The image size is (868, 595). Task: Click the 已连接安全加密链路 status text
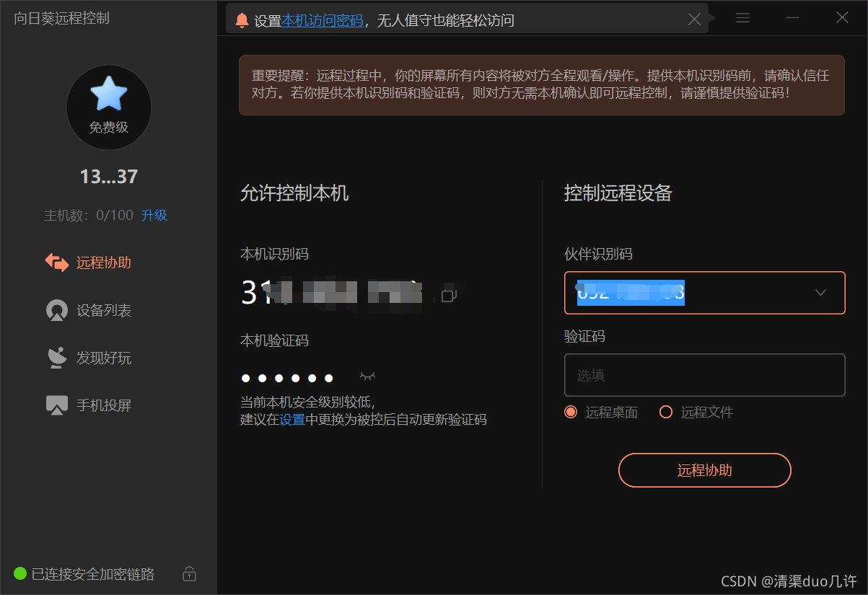[x=93, y=574]
